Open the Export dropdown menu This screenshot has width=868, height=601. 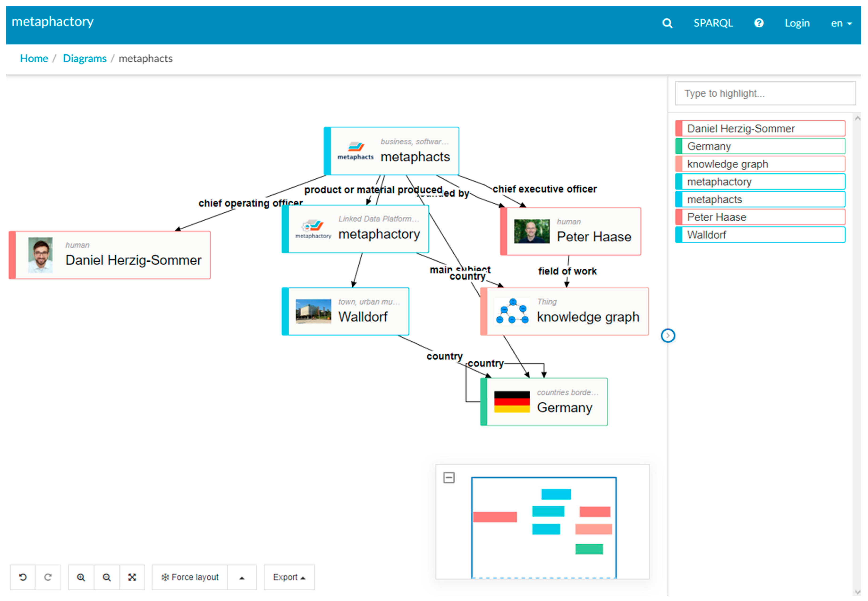click(x=289, y=577)
